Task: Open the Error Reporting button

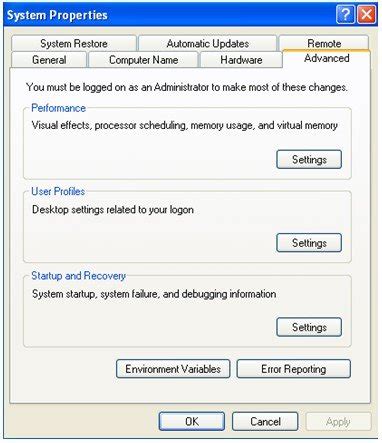Action: 294,369
